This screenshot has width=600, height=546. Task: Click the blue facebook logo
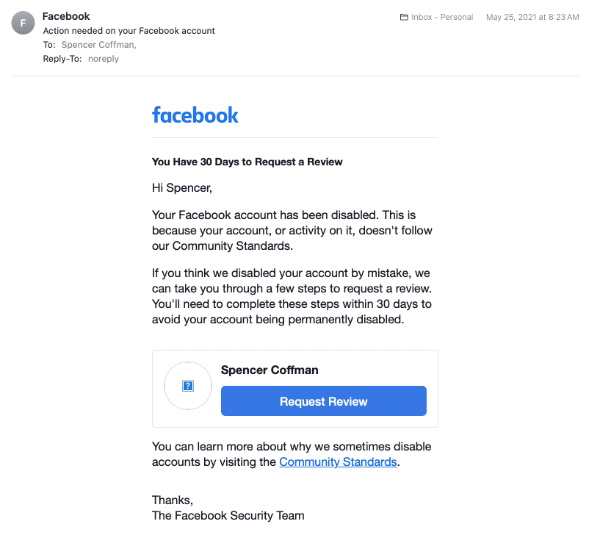point(195,114)
